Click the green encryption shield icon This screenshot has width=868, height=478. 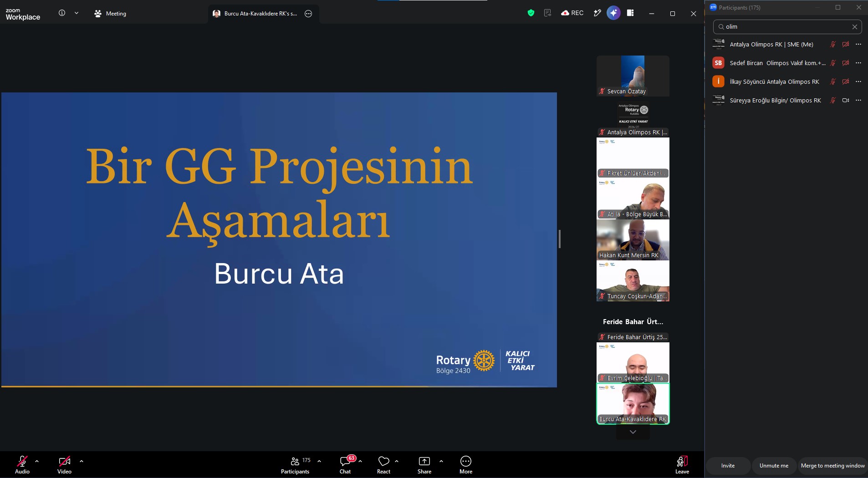(x=531, y=13)
